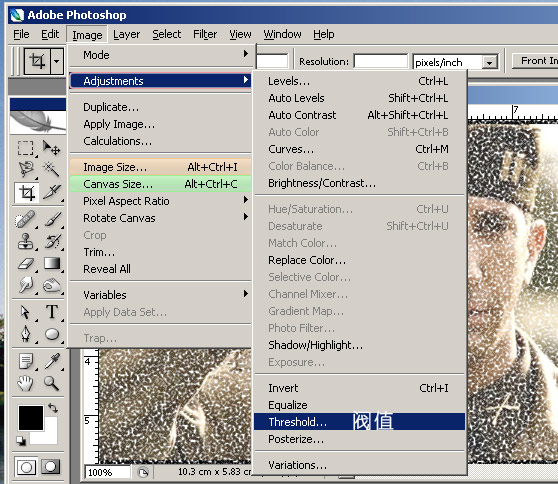Screen dimensions: 558x484
Task: Select the Rectangular Marquee tool
Action: 26,148
